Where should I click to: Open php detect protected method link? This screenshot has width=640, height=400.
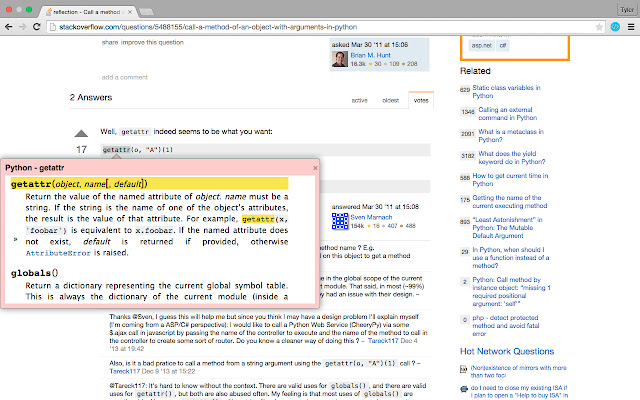point(506,325)
